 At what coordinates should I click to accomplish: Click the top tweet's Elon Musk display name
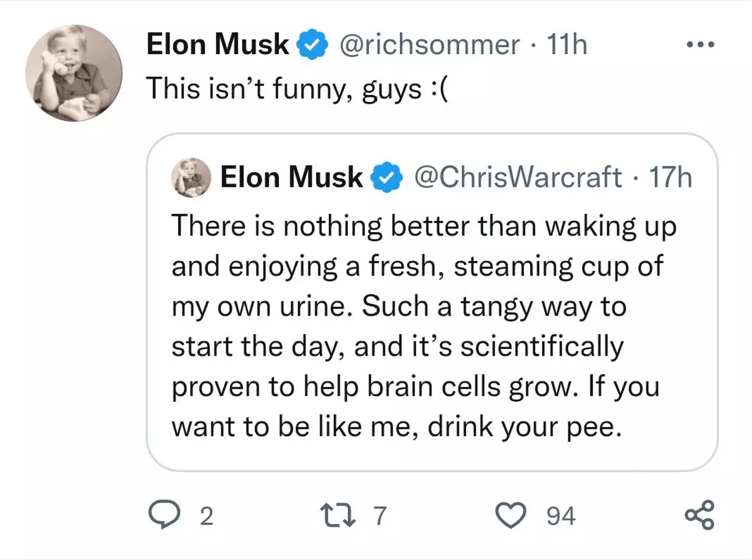point(218,44)
